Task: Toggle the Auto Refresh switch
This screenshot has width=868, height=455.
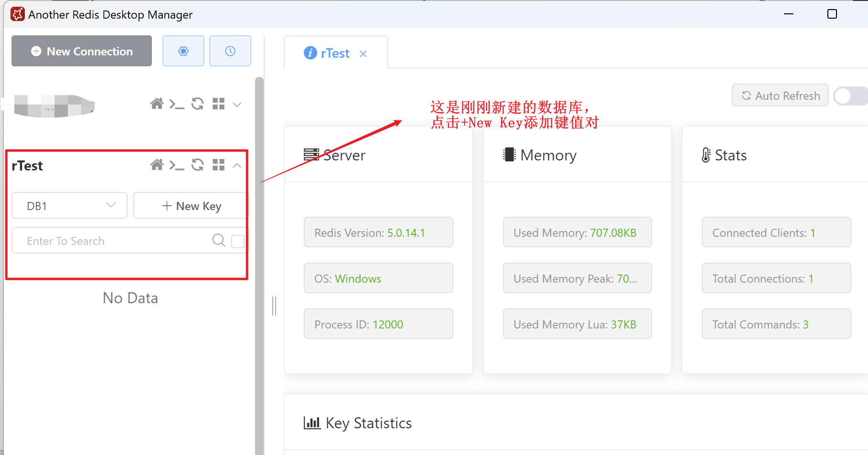Action: coord(851,96)
